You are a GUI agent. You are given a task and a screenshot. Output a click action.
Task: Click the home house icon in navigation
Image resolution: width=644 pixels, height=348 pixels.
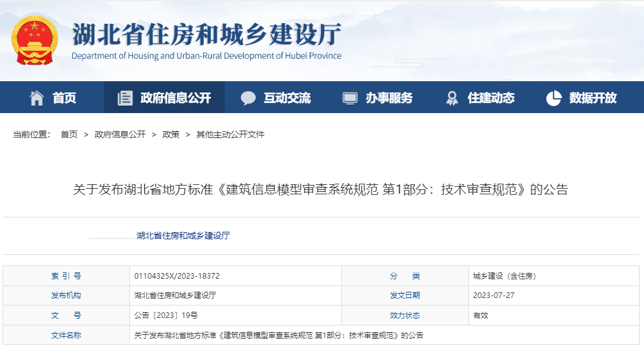click(37, 98)
